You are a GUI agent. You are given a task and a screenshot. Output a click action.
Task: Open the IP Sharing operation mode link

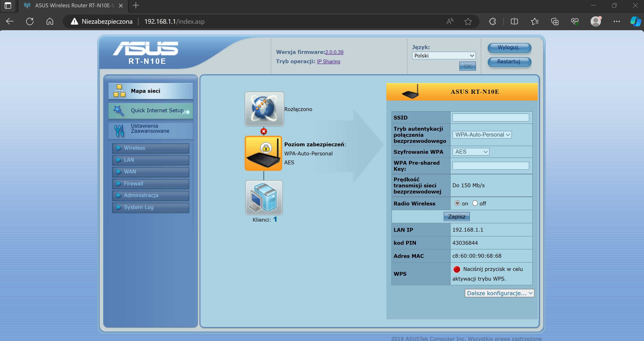[328, 61]
